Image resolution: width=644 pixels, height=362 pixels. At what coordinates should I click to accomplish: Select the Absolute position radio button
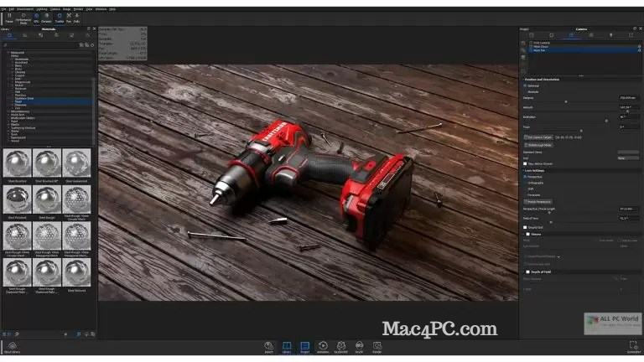[525, 92]
